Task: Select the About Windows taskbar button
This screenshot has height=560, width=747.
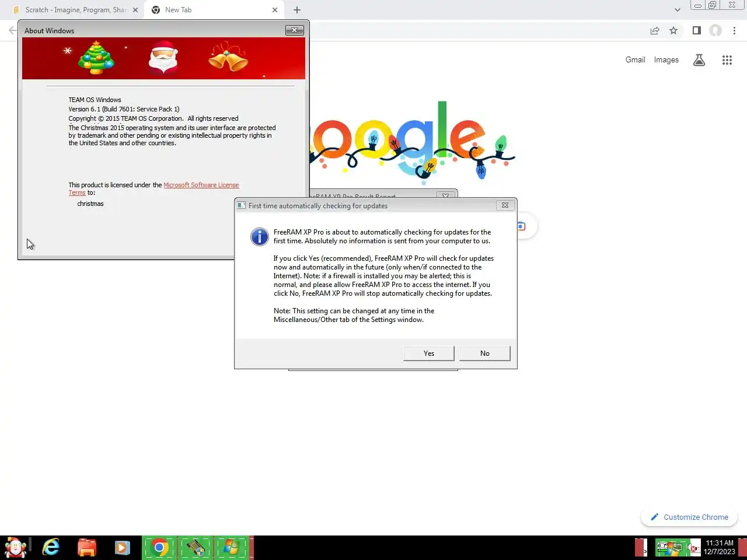Action: tap(232, 548)
